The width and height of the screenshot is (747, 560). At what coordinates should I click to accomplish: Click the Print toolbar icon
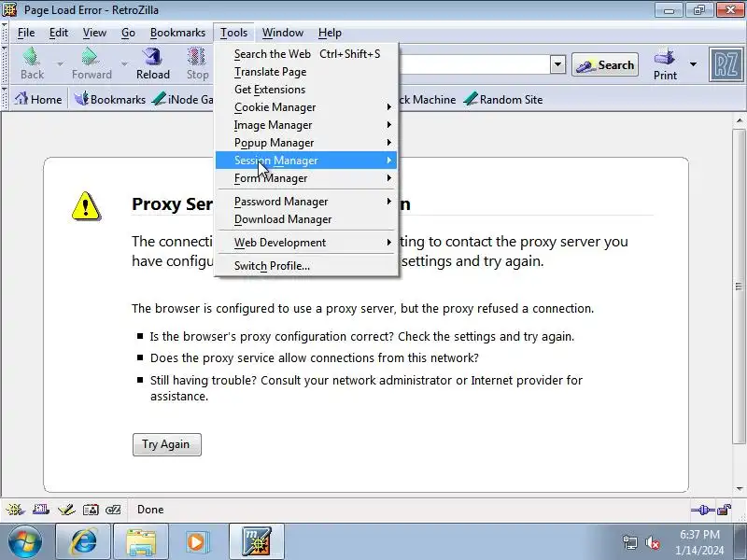[665, 64]
